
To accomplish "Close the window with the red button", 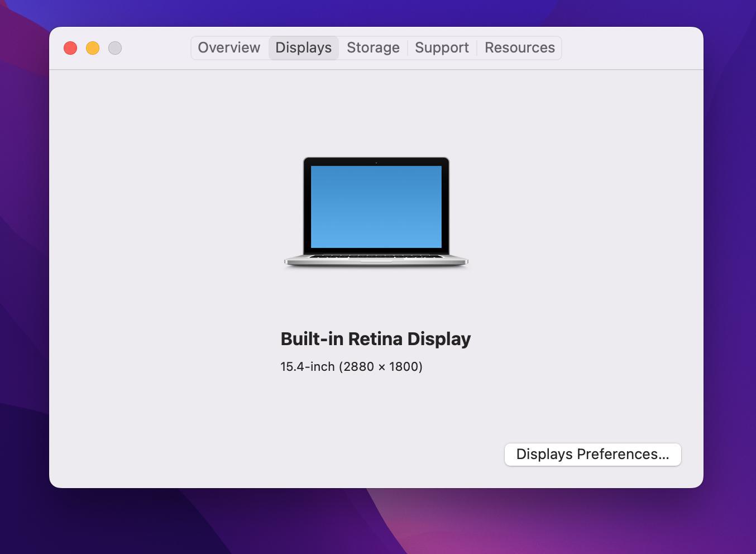I will pos(70,48).
